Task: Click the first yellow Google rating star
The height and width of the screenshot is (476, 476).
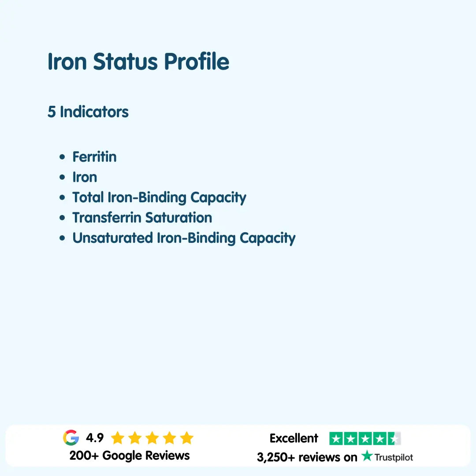Action: click(117, 438)
